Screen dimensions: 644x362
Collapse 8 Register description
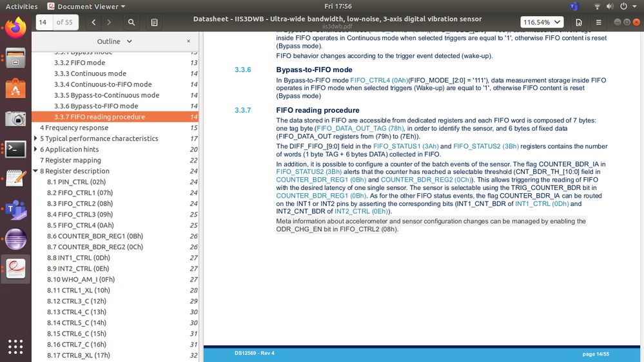click(x=35, y=171)
